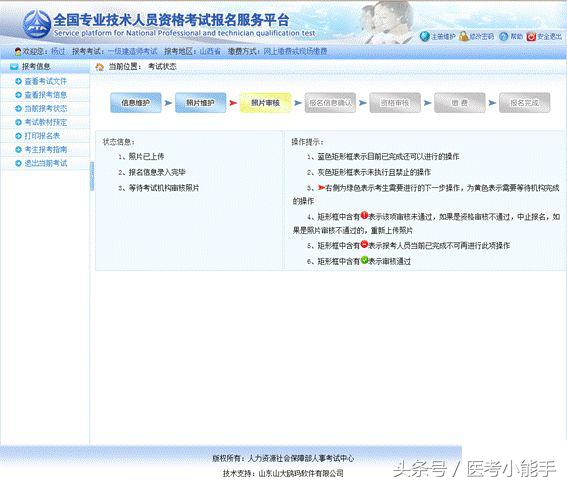Screen dimensions: 567x484
Task: Click the home icon before 当前位置
Action: pos(100,67)
